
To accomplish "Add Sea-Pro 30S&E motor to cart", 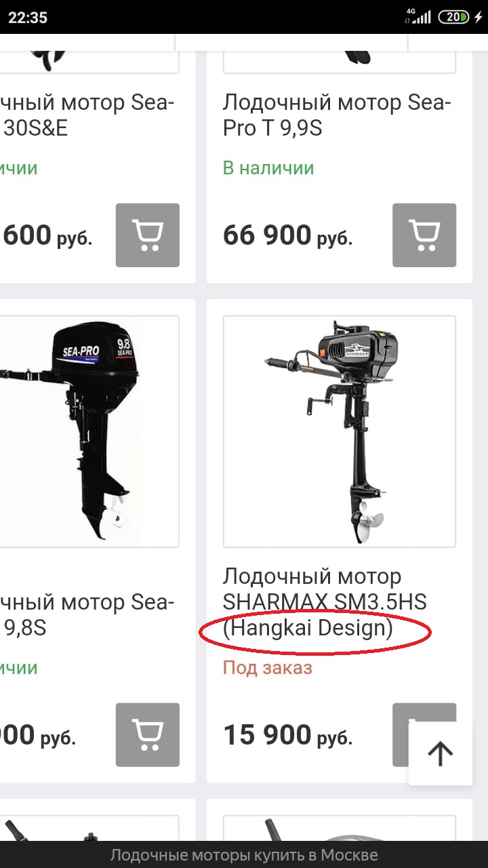I will [x=148, y=235].
